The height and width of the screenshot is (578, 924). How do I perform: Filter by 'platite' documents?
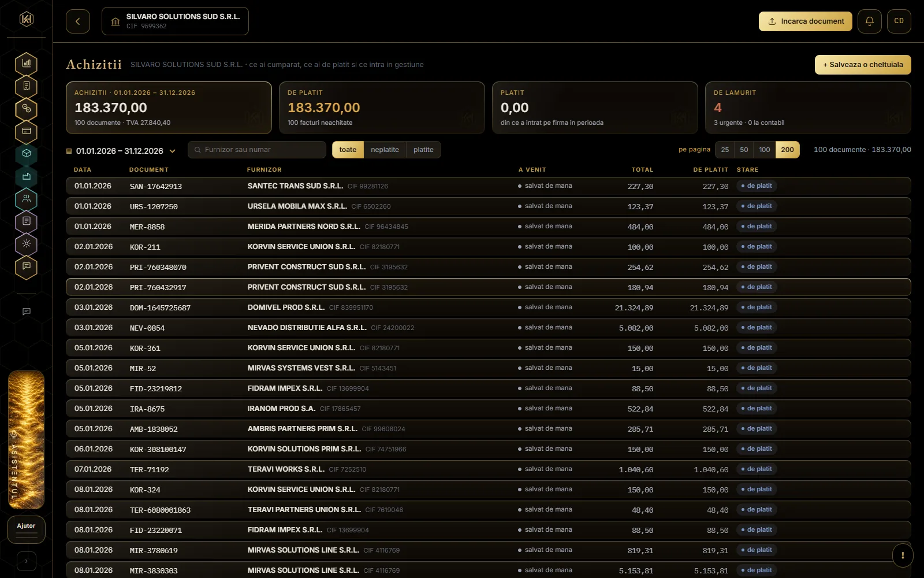[x=423, y=150]
